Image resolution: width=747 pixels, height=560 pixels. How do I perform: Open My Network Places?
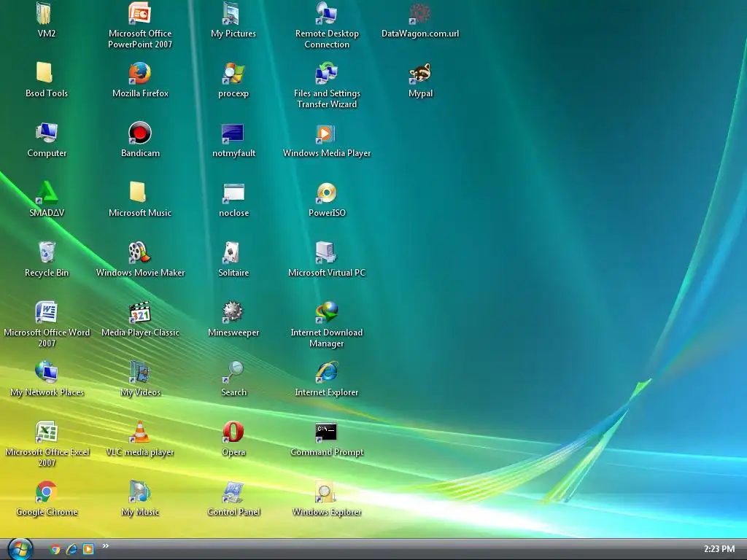(x=46, y=372)
